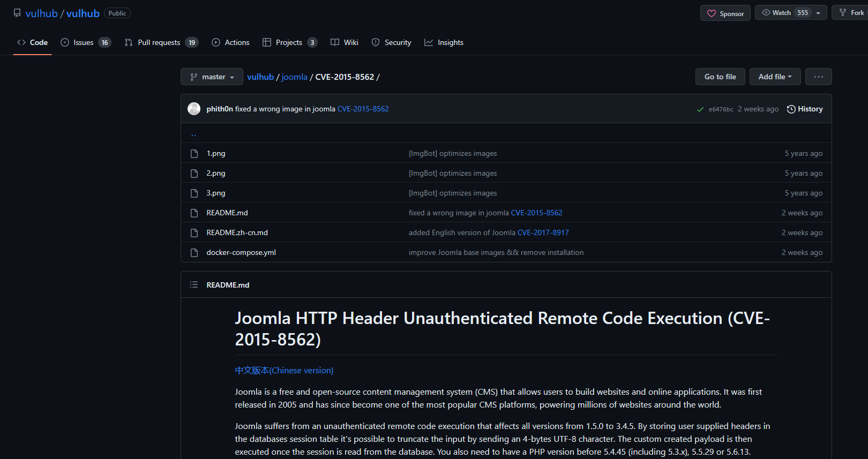The width and height of the screenshot is (868, 459).
Task: Open the 1.png file
Action: click(216, 153)
